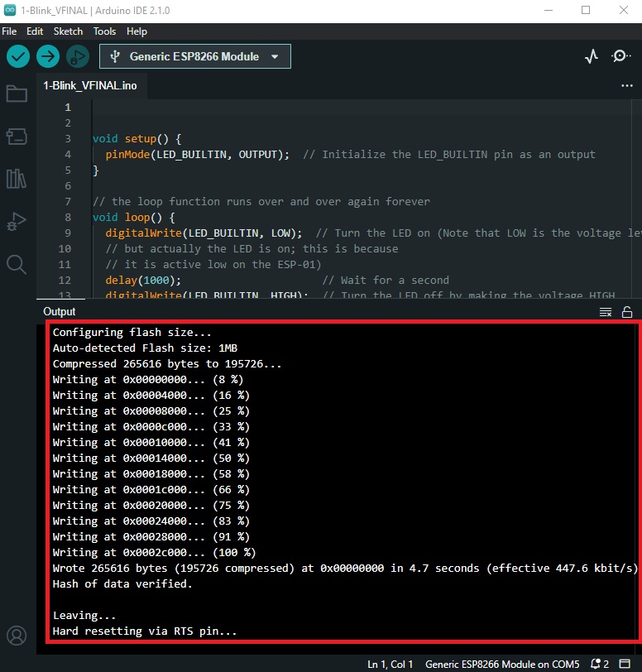This screenshot has height=672, width=642.
Task: Open the Search sidebar panel
Action: click(x=17, y=264)
